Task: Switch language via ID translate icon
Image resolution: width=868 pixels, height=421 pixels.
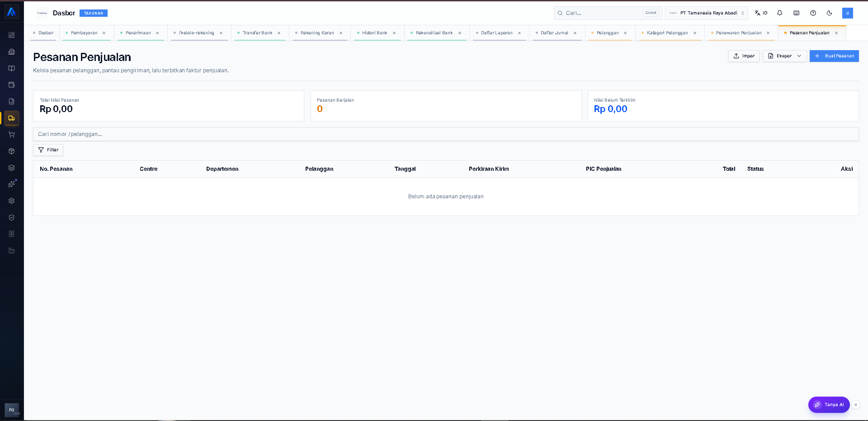Action: point(761,13)
